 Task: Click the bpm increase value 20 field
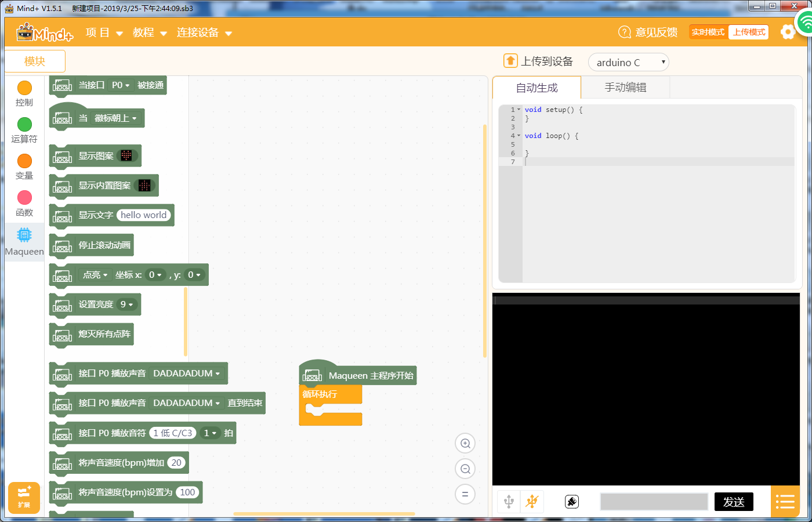(x=176, y=463)
